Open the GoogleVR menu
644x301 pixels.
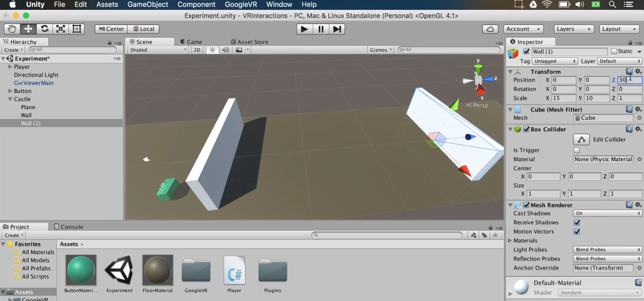click(241, 5)
